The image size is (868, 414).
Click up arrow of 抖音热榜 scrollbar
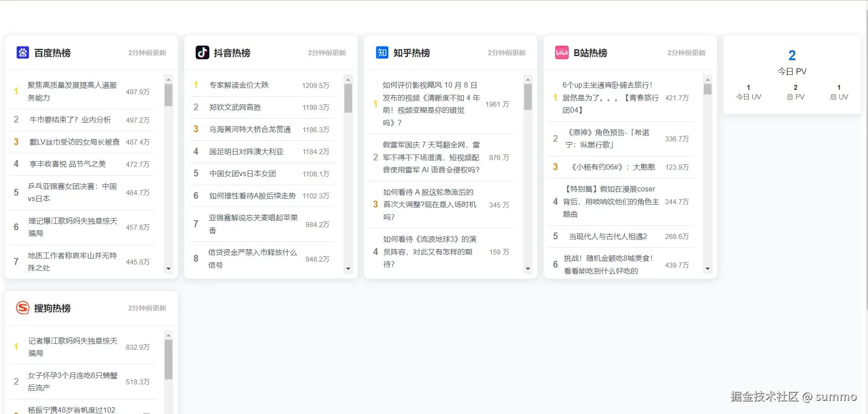click(x=348, y=79)
